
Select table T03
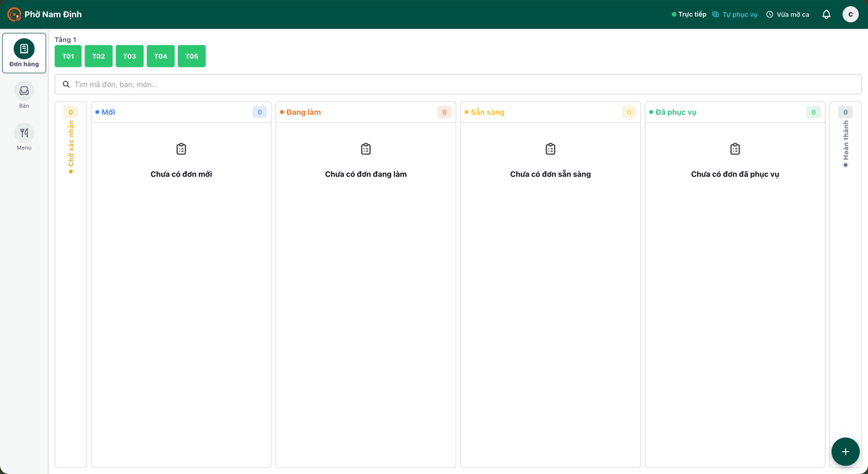pyautogui.click(x=130, y=56)
